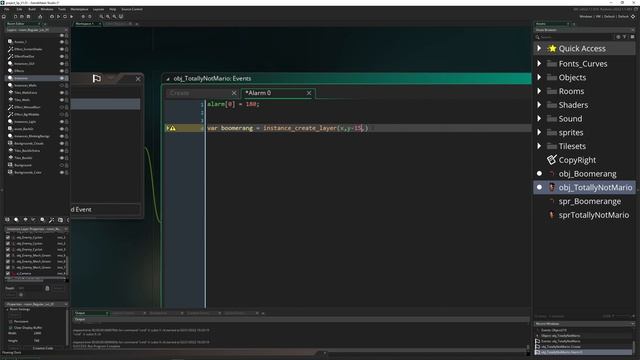Image resolution: width=640 pixels, height=360 pixels.
Task: Click the target manager icon at top right
Action: (x=633, y=17)
